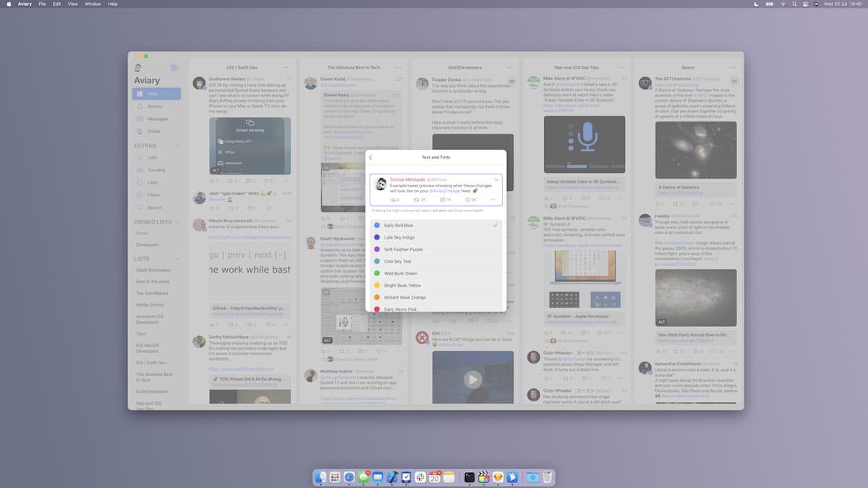868x488 pixels.
Task: Open Screen Mirroring image in Guilherme Rambo tweet
Action: click(250, 146)
